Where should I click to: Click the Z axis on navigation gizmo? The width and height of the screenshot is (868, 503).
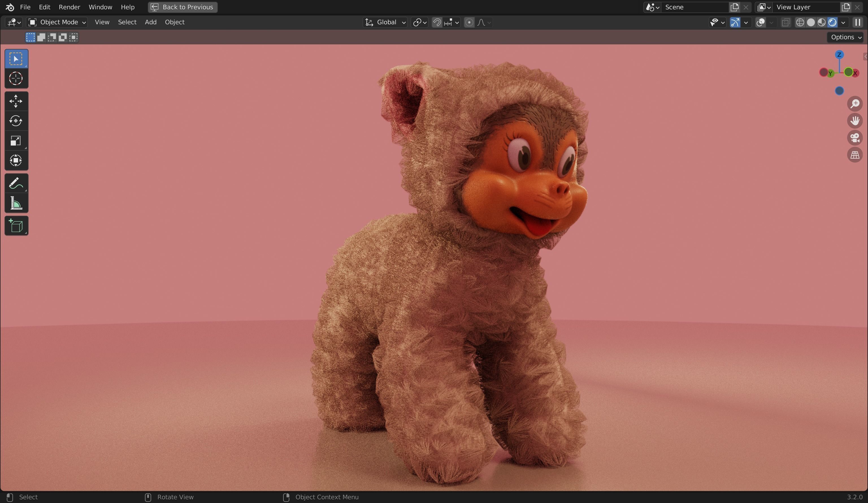tap(839, 55)
